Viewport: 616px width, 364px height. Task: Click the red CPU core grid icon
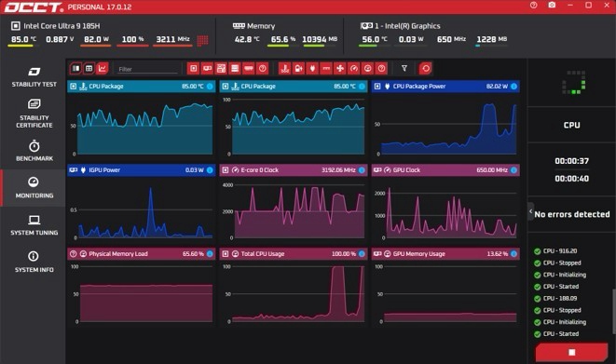tap(203, 40)
